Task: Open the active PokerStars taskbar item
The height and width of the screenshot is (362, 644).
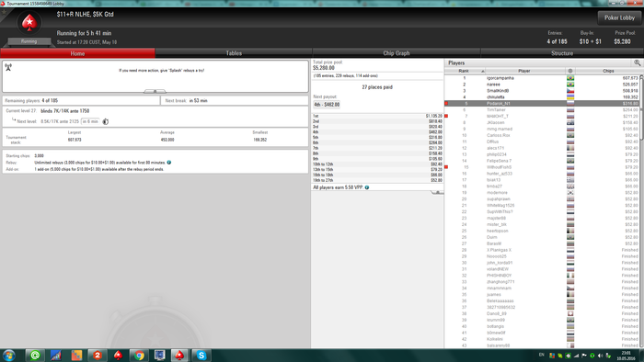Action: 179,355
